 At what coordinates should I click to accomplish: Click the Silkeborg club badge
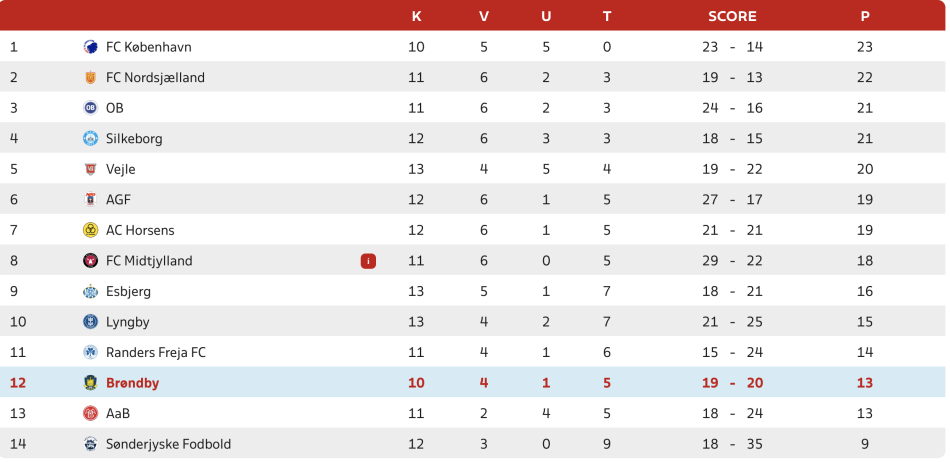pyautogui.click(x=90, y=139)
